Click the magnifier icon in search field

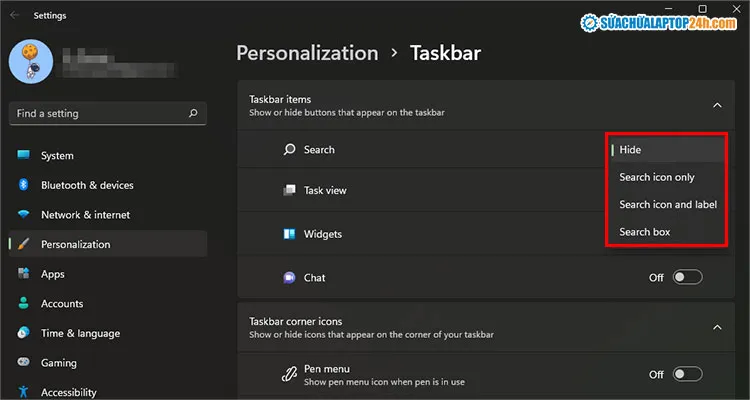coord(193,114)
